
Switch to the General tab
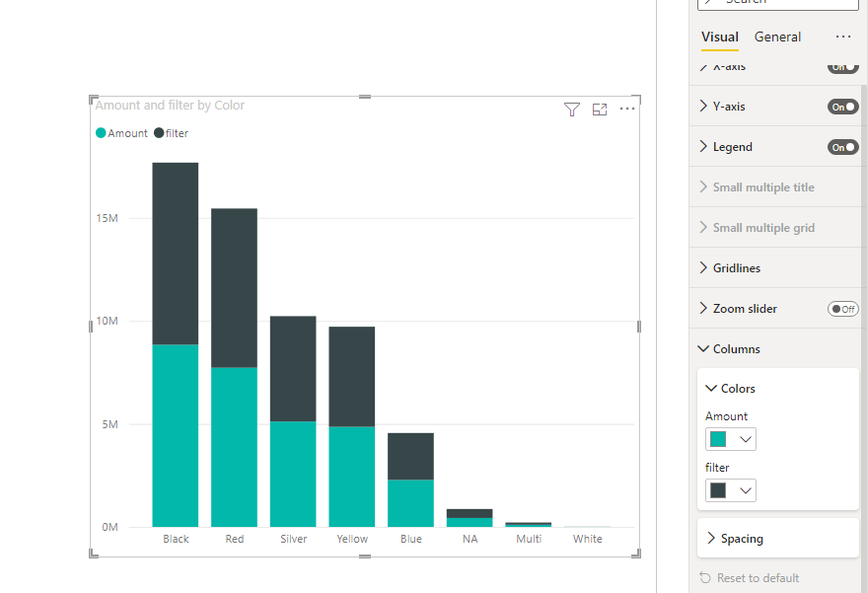(777, 37)
